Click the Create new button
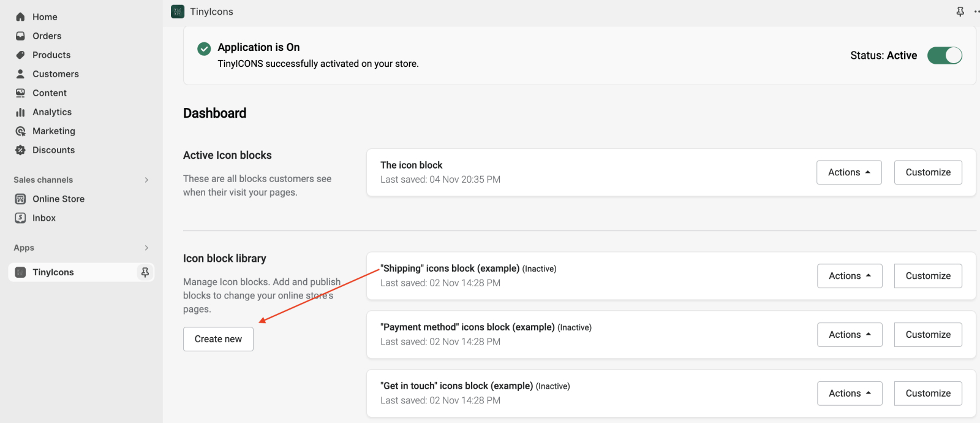The image size is (980, 423). [x=218, y=339]
